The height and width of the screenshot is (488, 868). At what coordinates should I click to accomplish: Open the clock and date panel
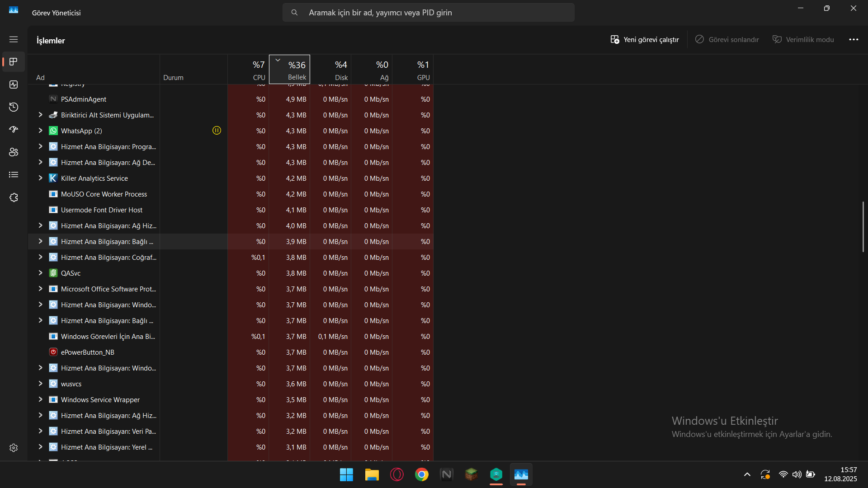tap(840, 474)
